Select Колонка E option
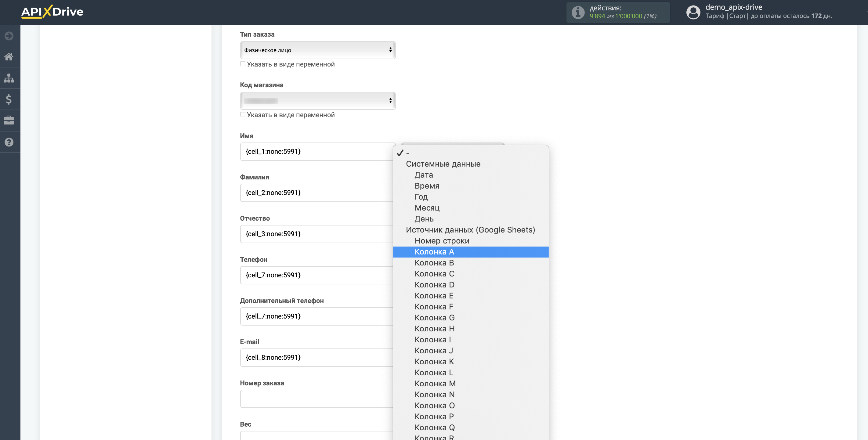Viewport: 868px width, 440px height. [471, 296]
